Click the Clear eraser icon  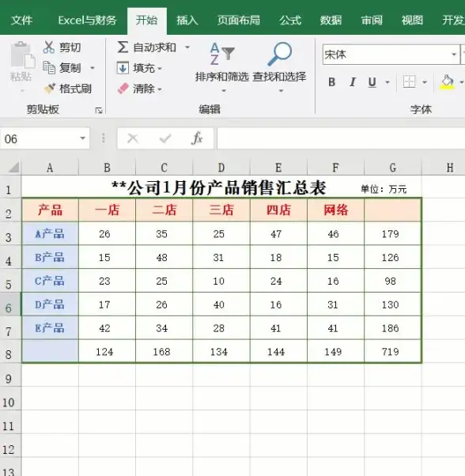123,89
